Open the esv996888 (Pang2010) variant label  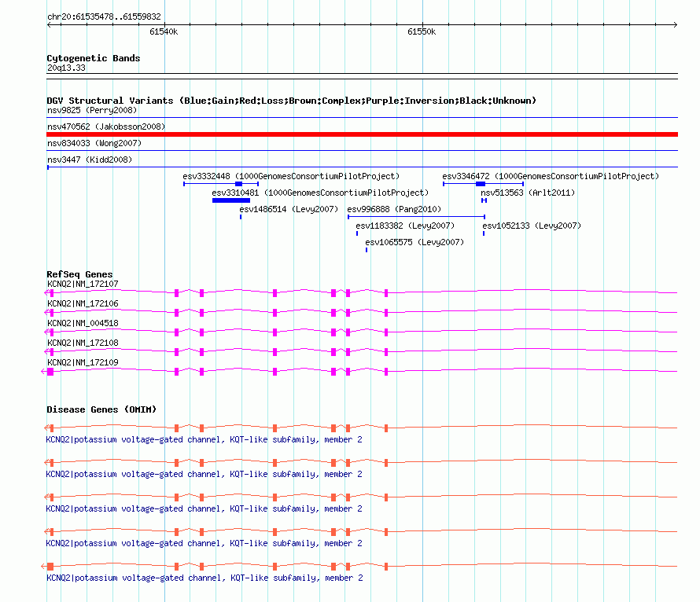pyautogui.click(x=394, y=209)
